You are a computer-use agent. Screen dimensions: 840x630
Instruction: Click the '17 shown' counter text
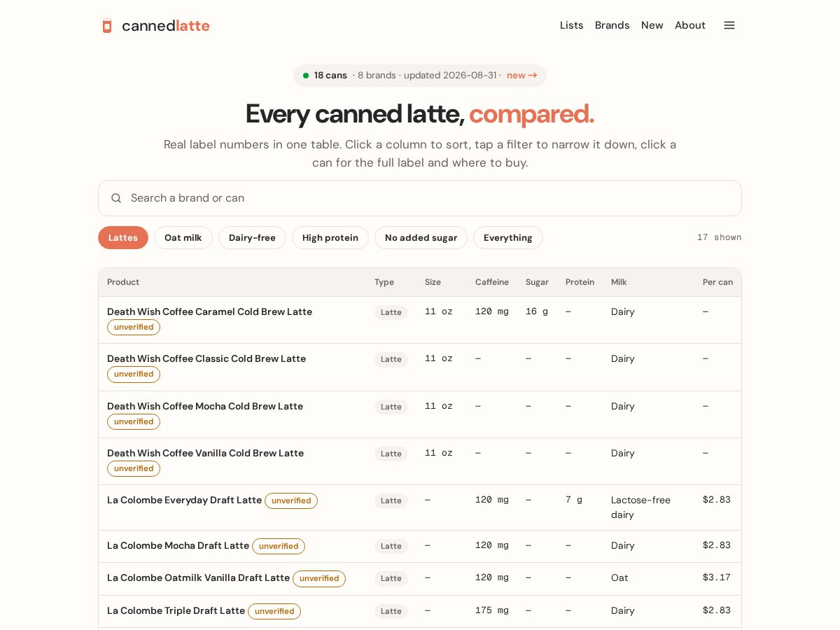719,238
